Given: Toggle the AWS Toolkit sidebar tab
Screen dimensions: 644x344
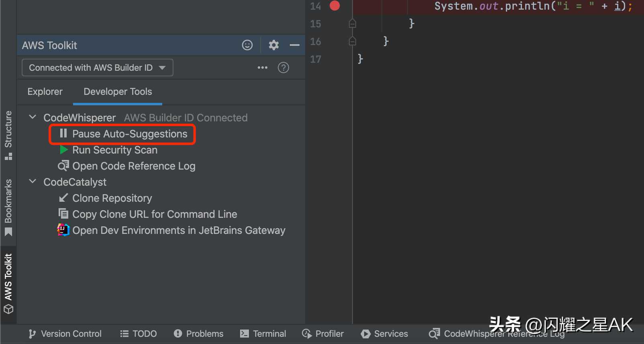Looking at the screenshot, I should [8, 284].
